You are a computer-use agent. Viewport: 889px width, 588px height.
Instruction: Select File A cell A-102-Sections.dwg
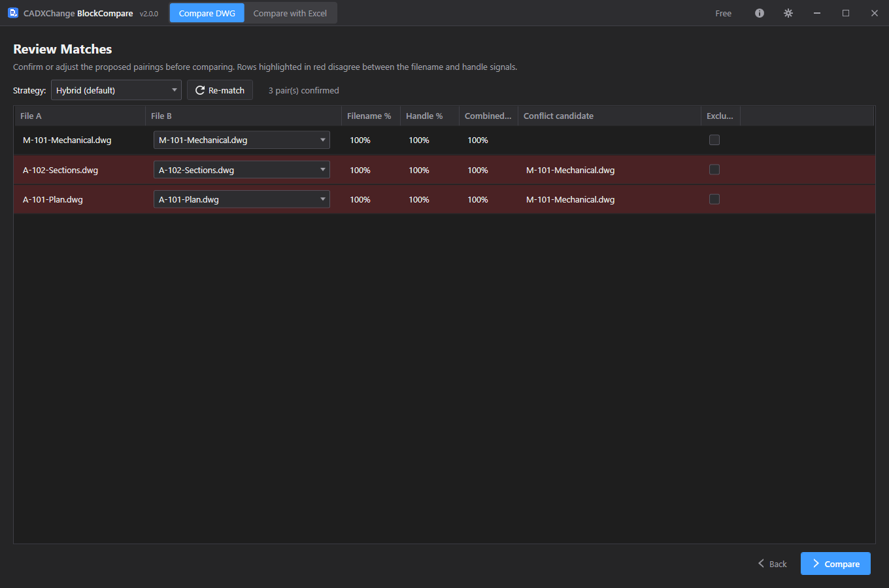point(60,170)
